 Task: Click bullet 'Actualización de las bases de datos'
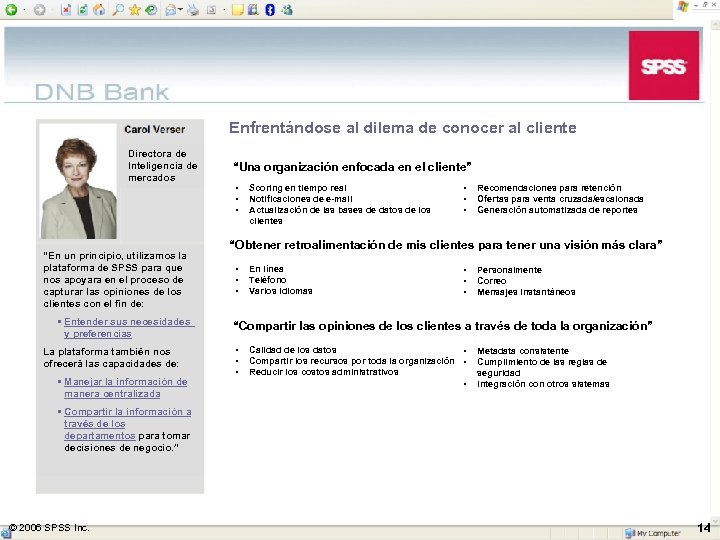click(340, 215)
